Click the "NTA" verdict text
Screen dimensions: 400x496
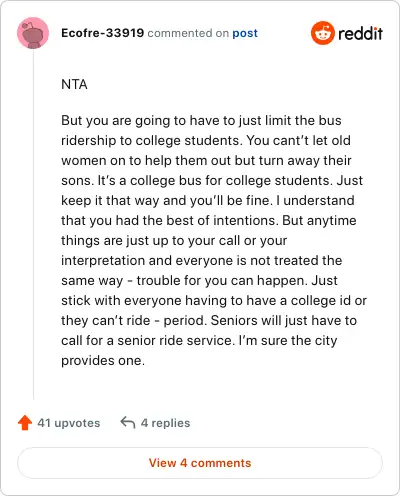[x=74, y=84]
